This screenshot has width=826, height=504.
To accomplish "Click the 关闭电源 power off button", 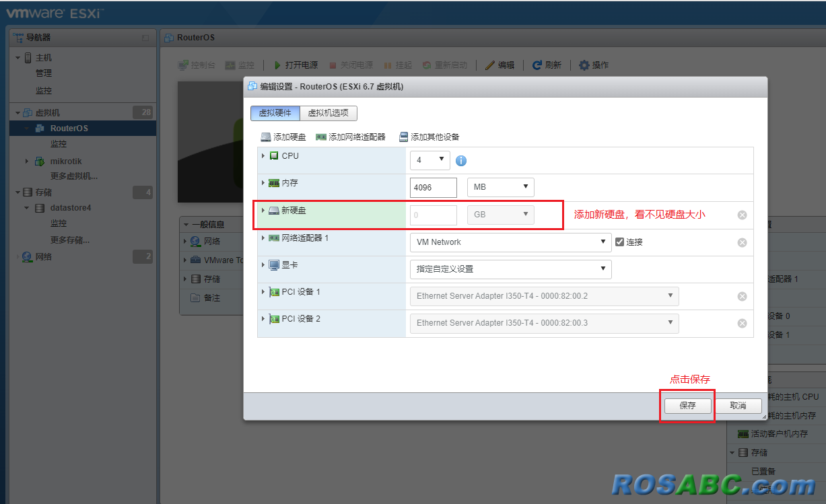I will point(350,65).
